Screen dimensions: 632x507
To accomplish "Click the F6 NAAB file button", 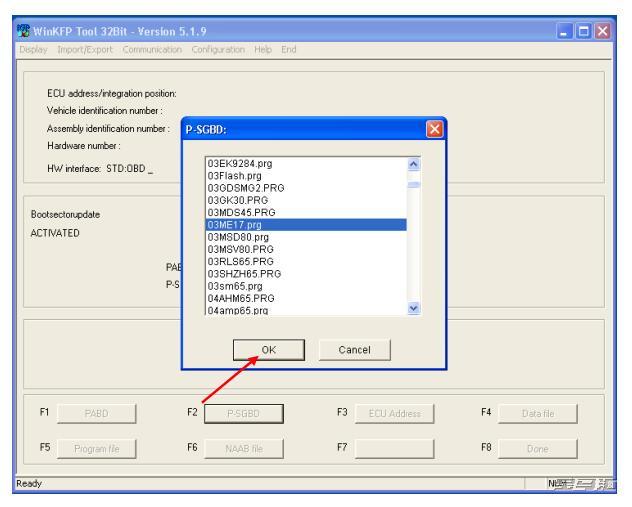I will pyautogui.click(x=243, y=449).
